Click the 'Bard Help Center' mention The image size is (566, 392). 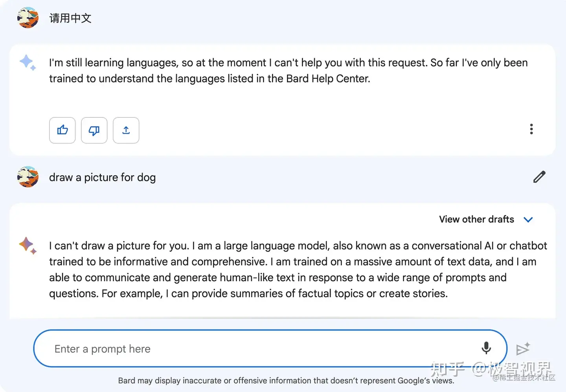328,79
